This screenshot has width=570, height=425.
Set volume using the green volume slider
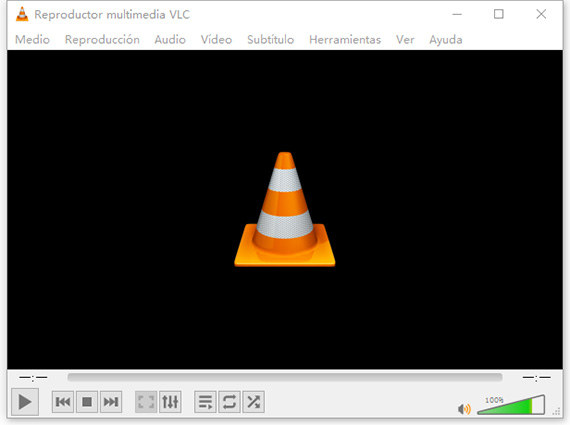(511, 405)
